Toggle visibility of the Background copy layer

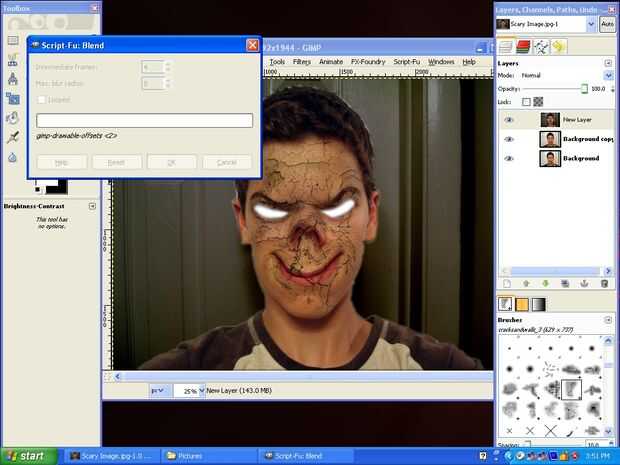pos(509,139)
